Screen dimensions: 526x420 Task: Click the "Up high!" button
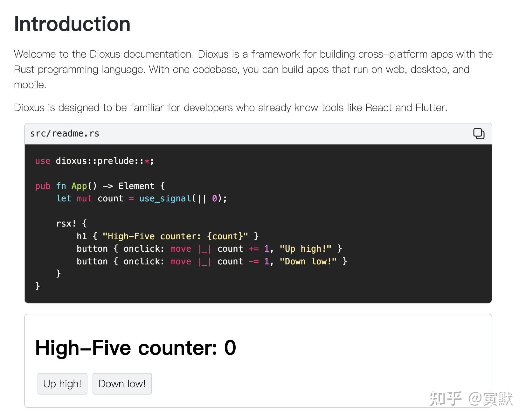click(62, 384)
